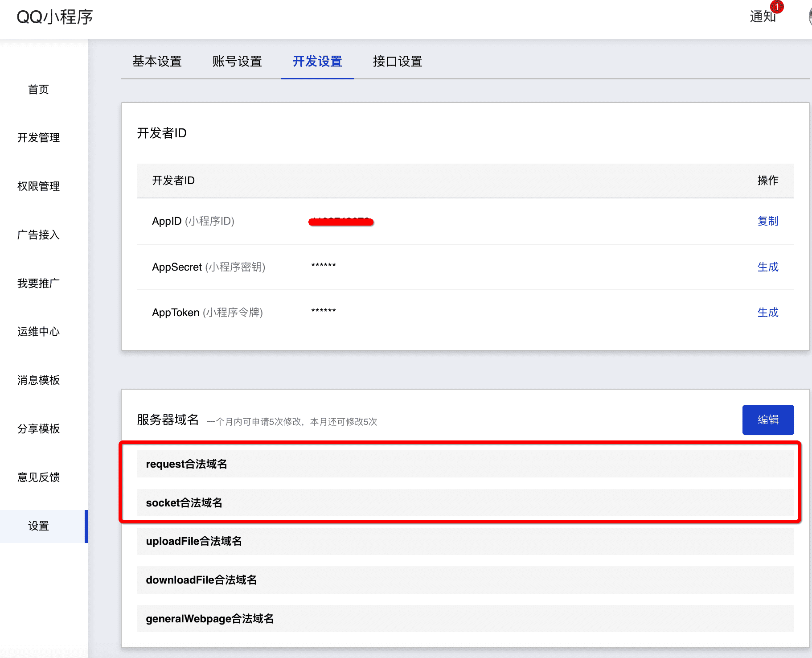812x658 pixels.
Task: Click 生成 link for AppToken
Action: (x=768, y=313)
